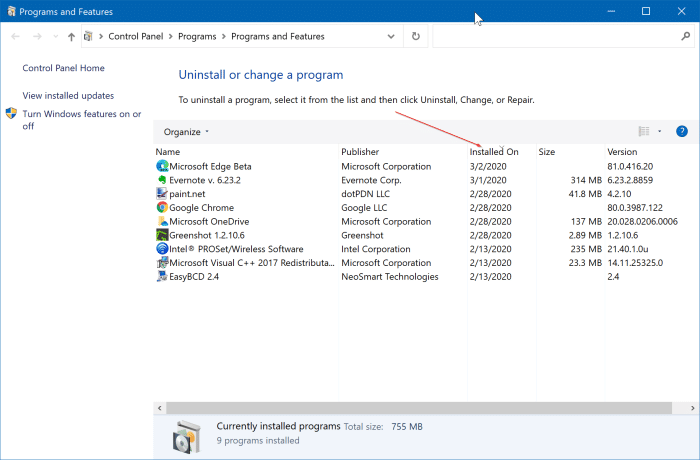Image resolution: width=700 pixels, height=460 pixels.
Task: Click the horizontal scrollbar thumb
Action: (419, 408)
